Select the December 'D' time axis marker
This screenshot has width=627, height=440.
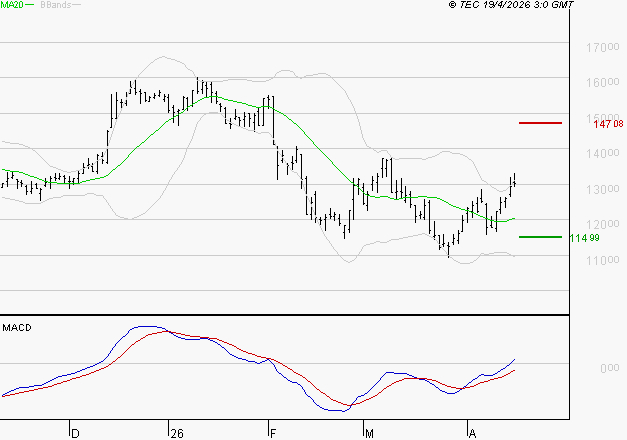pos(74,433)
